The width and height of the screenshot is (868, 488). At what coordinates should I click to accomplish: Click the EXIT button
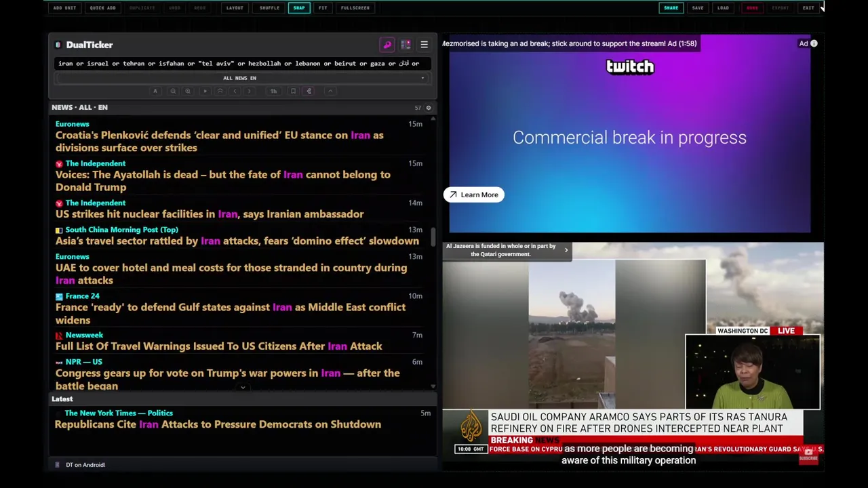[808, 8]
